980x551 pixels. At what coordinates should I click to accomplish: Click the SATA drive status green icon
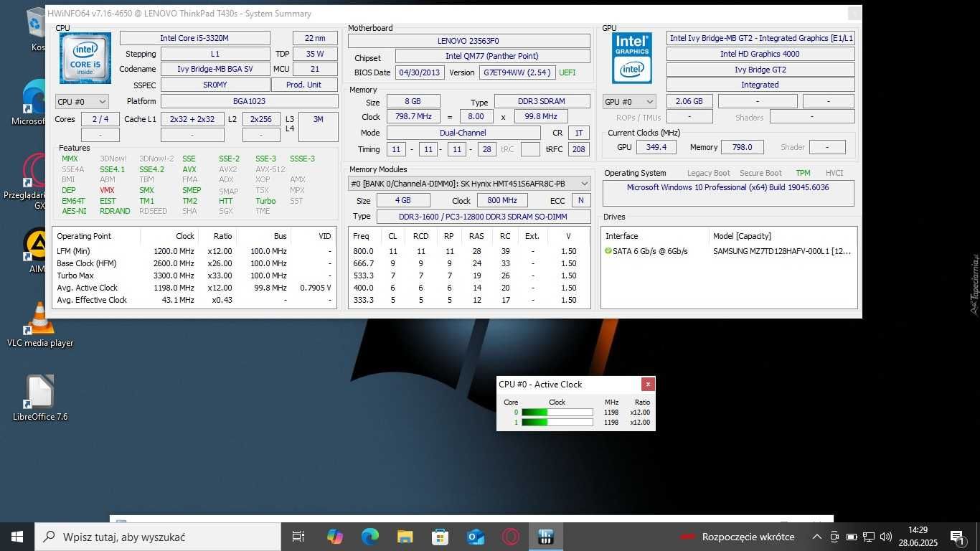click(608, 251)
